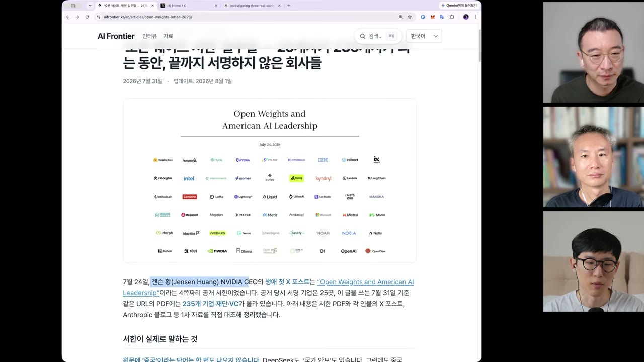Close the Home / X tab

tap(216, 6)
